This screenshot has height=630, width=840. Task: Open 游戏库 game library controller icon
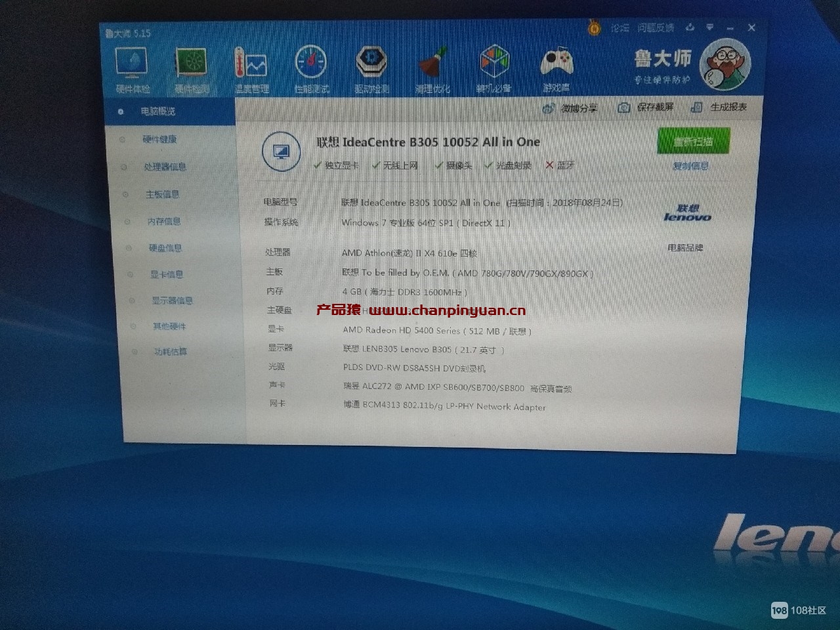click(556, 70)
